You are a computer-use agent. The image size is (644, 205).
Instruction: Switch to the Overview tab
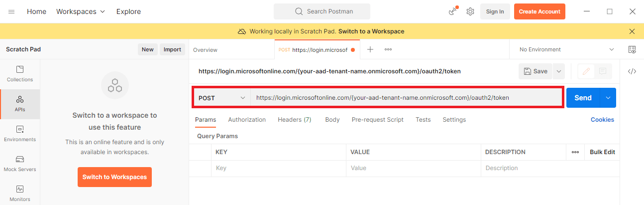(205, 50)
